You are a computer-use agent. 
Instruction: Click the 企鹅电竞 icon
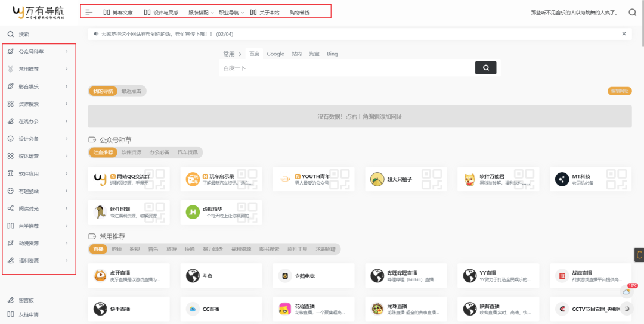[285, 276]
